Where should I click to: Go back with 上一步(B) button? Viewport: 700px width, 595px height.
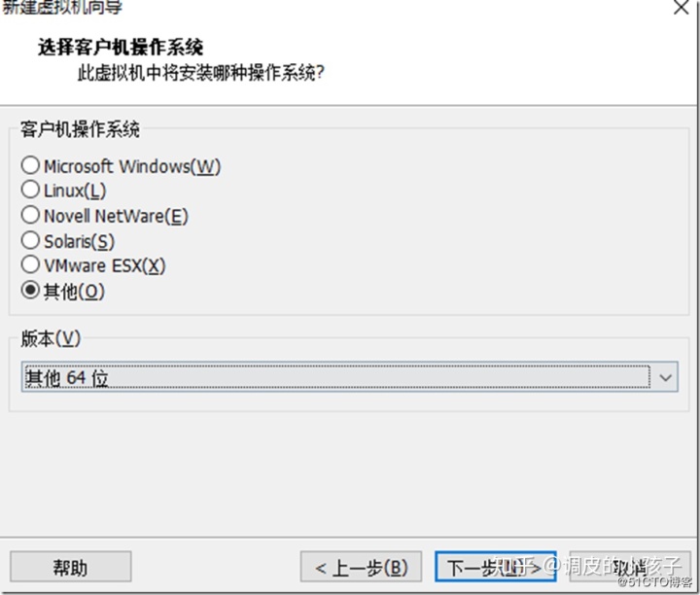[361, 567]
